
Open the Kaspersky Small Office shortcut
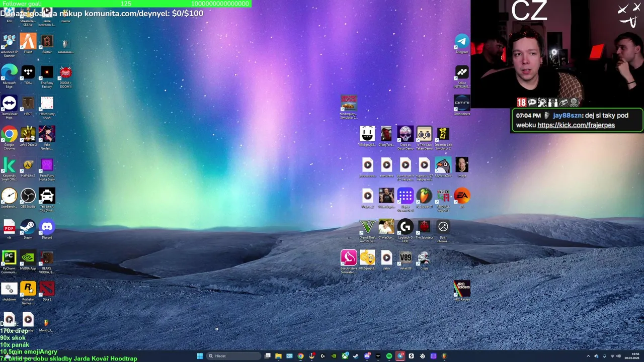9,169
